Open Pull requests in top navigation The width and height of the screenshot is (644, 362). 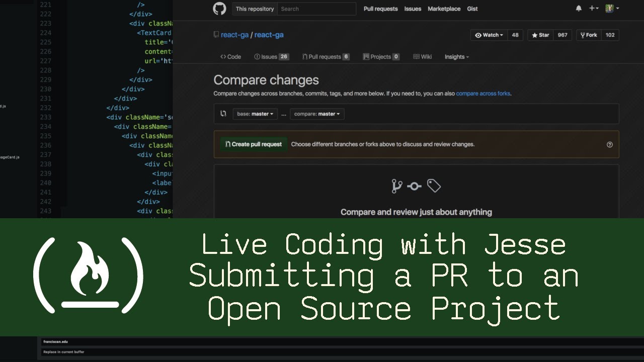click(381, 9)
